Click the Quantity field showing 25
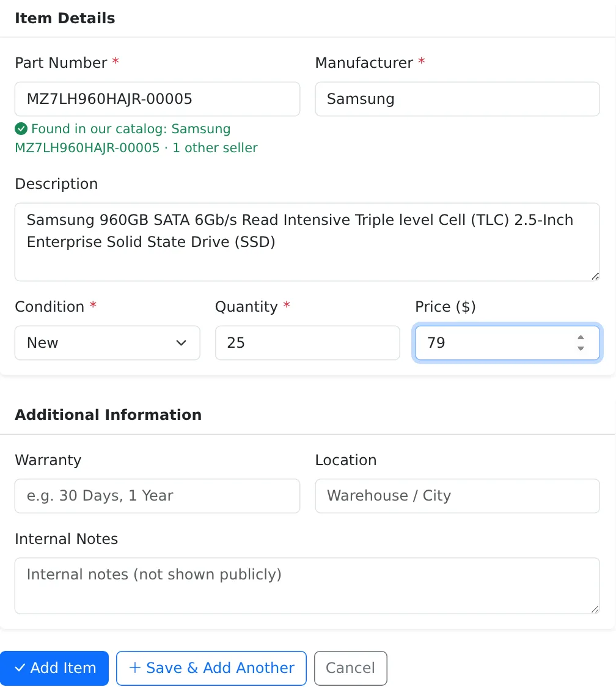616x687 pixels. (307, 343)
